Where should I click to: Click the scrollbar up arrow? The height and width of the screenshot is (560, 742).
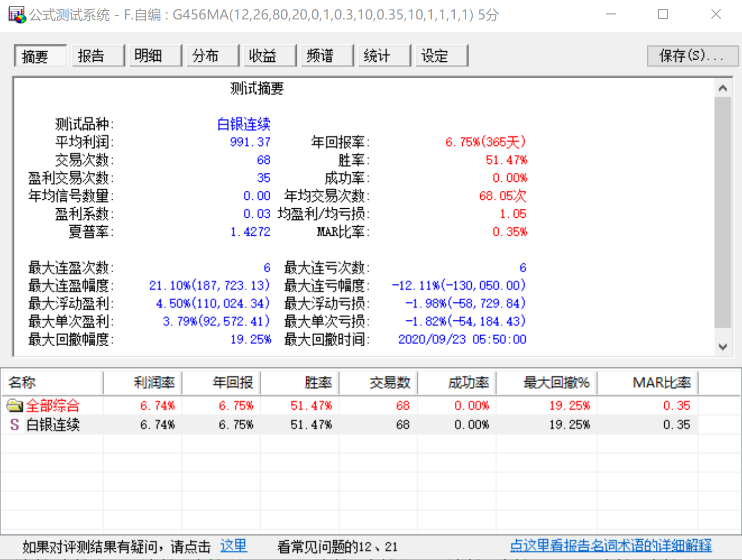point(723,89)
